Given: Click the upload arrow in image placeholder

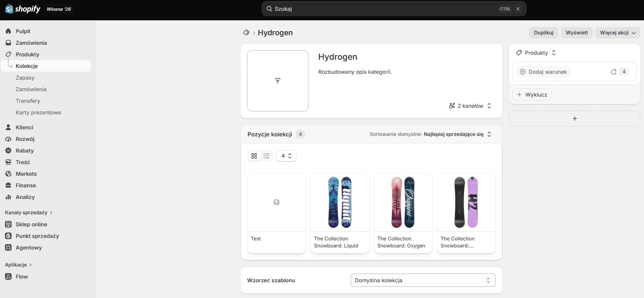Looking at the screenshot, I should (x=278, y=81).
